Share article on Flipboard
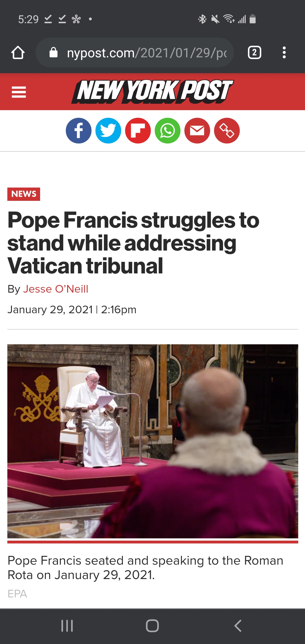This screenshot has height=644, width=305. 138,130
